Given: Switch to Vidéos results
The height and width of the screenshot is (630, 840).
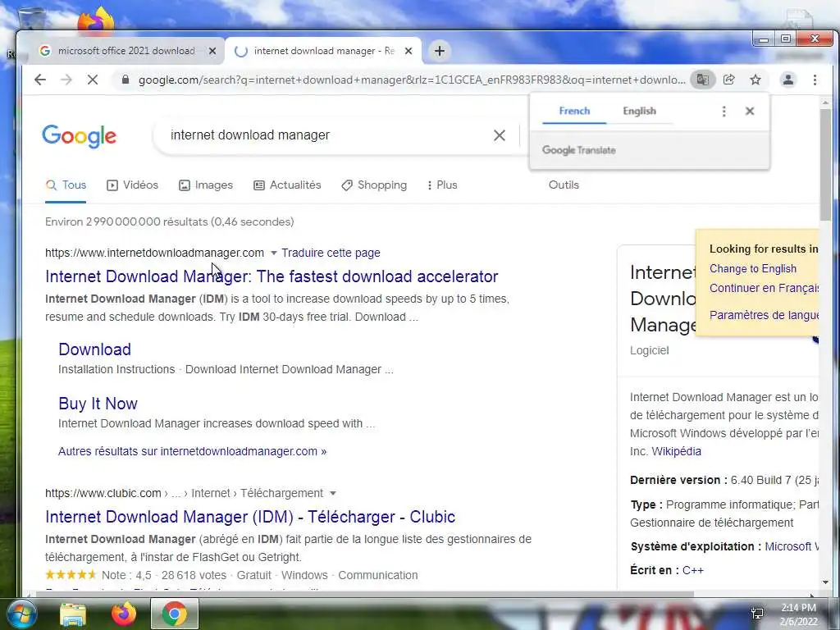Looking at the screenshot, I should (132, 185).
